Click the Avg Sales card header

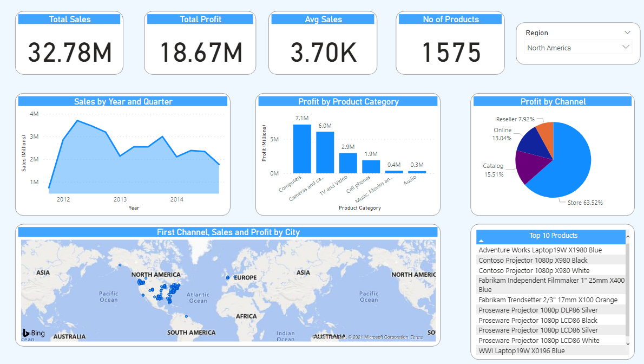pyautogui.click(x=323, y=19)
